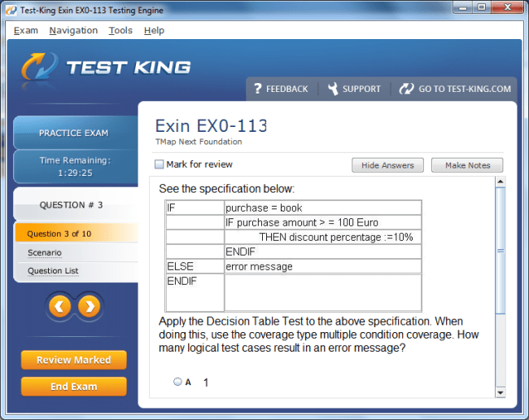
Task: Minimize the Testing Engine window
Action: [463, 7]
